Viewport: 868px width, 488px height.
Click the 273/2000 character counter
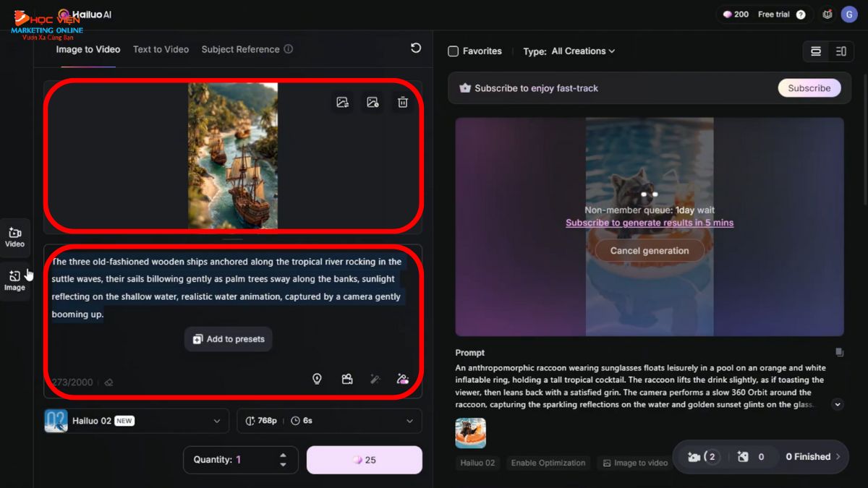point(72,382)
